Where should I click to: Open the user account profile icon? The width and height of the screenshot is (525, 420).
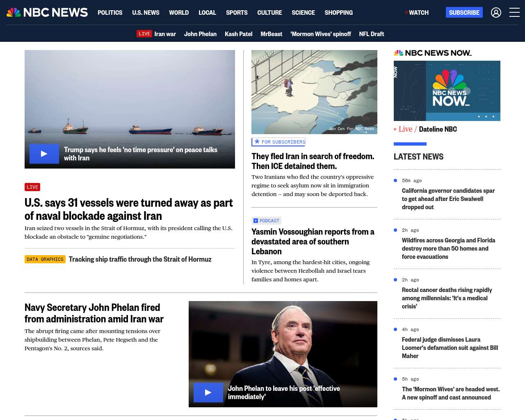pos(496,13)
